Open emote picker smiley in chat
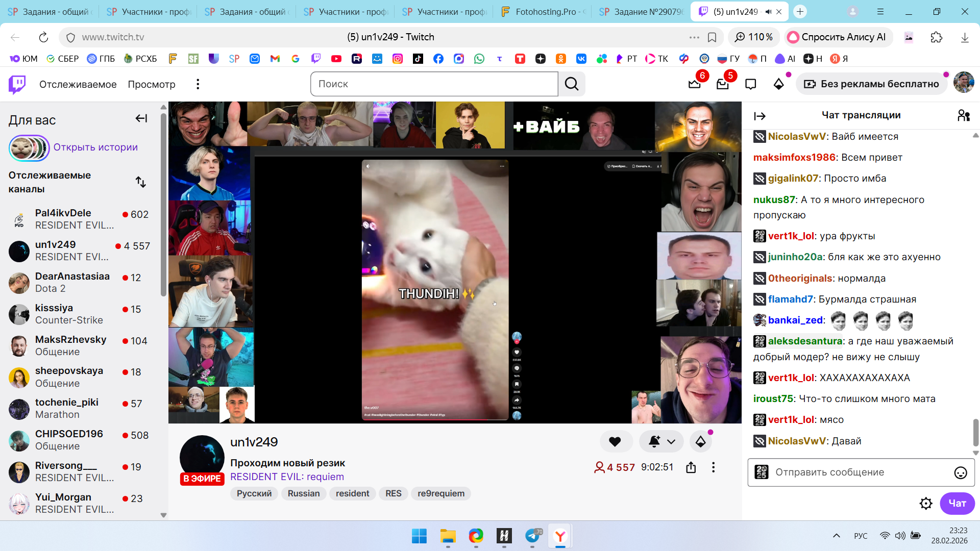The image size is (980, 551). pyautogui.click(x=960, y=473)
